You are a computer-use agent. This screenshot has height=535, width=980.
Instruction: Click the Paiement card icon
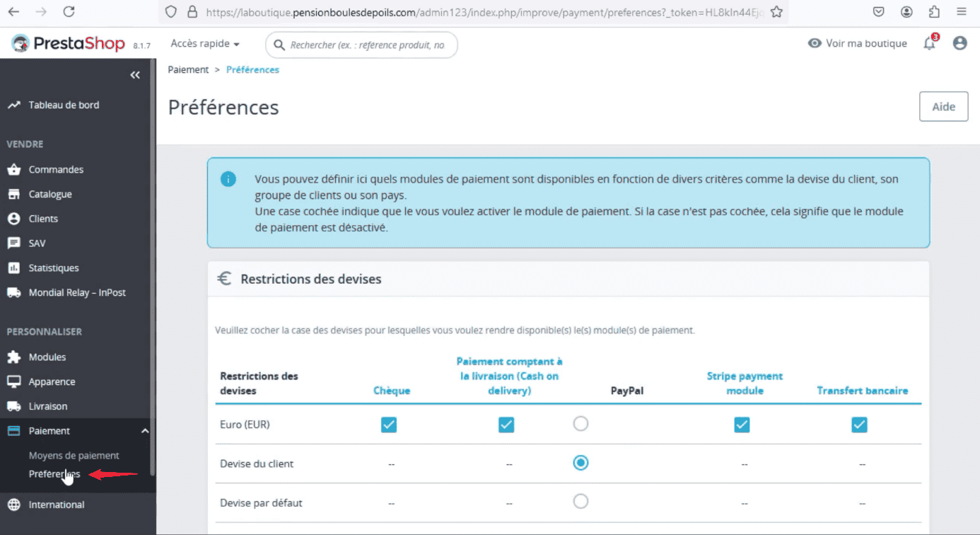click(x=13, y=431)
